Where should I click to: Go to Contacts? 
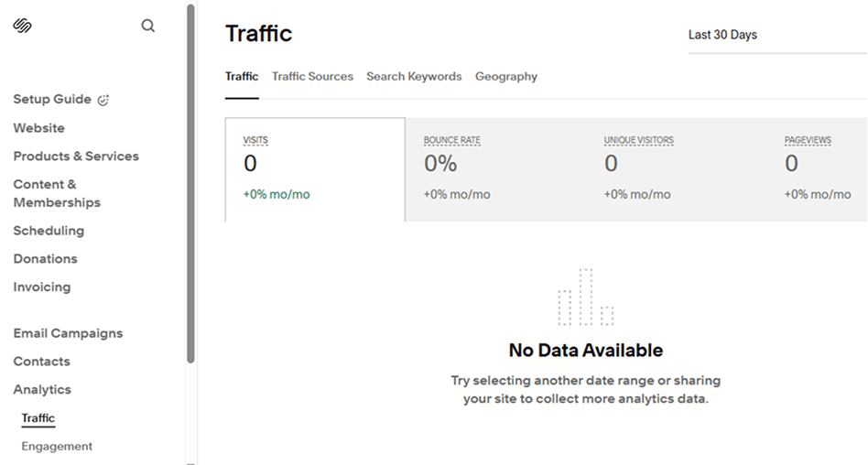[x=41, y=362]
